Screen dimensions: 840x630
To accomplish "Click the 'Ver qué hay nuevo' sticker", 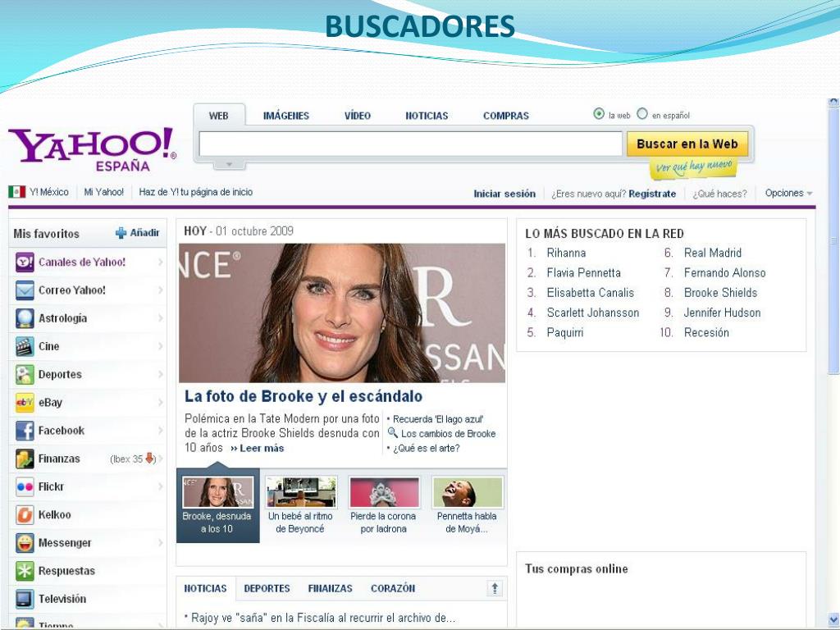I will [x=694, y=167].
